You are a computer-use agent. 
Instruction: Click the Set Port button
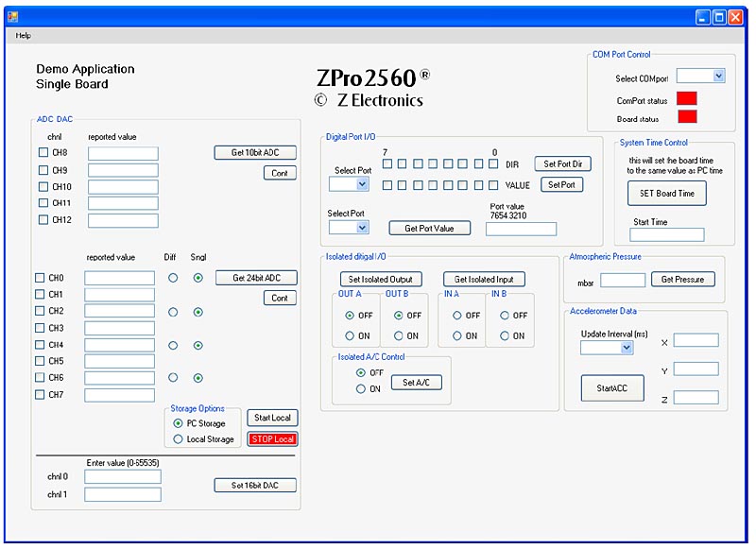[x=561, y=184]
